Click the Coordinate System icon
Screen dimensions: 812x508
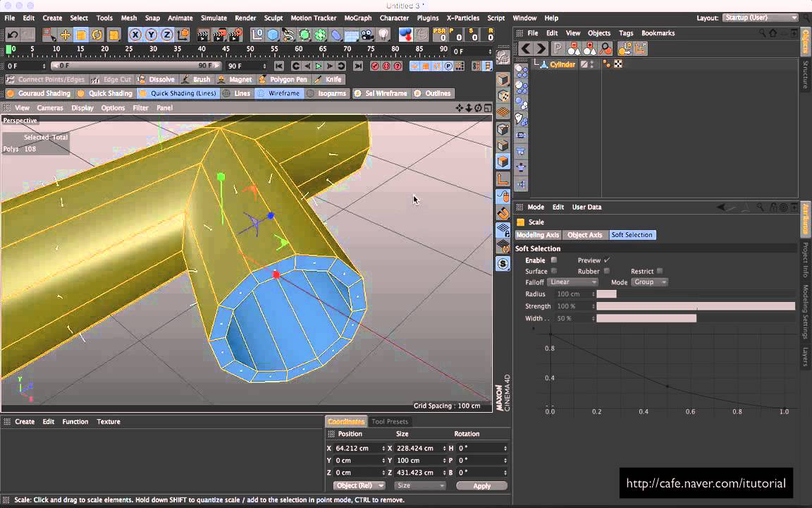pyautogui.click(x=183, y=35)
